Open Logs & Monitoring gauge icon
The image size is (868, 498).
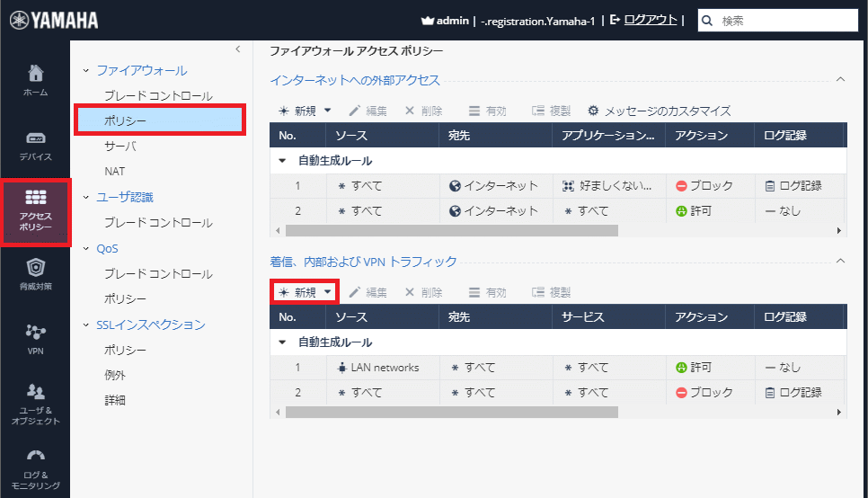[x=35, y=467]
